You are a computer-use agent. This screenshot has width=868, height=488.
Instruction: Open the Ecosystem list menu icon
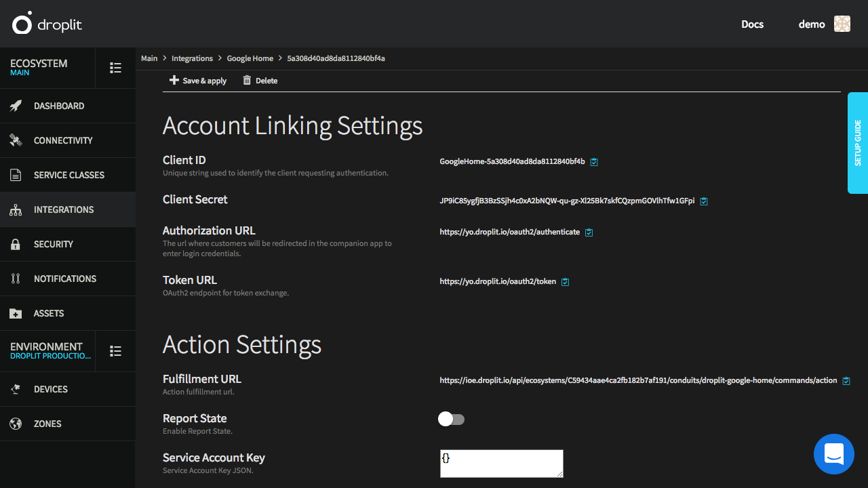pyautogui.click(x=116, y=68)
